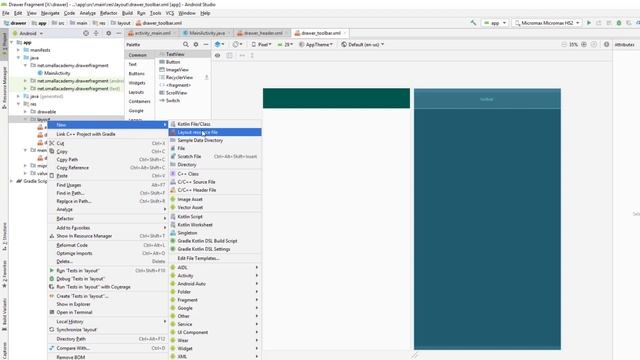Open the Micromax device selector dropdown

tap(547, 23)
